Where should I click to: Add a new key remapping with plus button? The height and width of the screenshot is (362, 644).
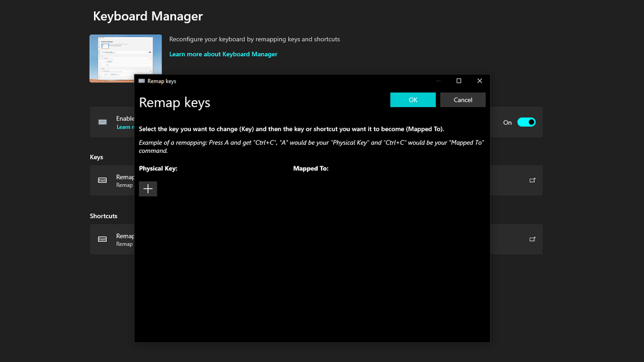(148, 189)
